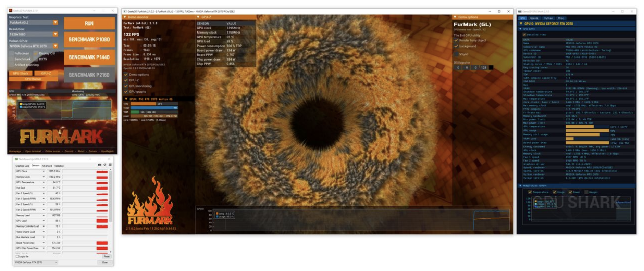Screen dimensions: 644x271
Task: Toggle Log to file in GPU-Z
Action: [x=17, y=256]
